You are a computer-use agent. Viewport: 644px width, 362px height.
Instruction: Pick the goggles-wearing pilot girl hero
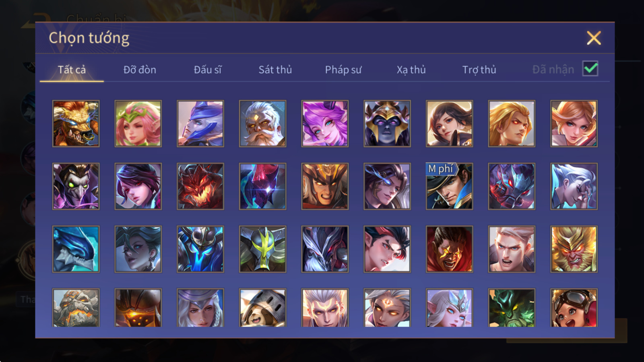574,308
